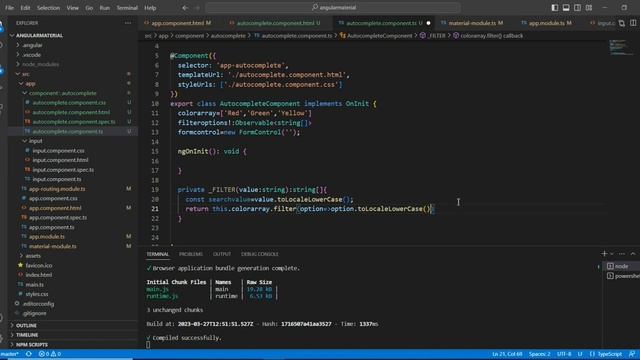The height and width of the screenshot is (360, 640).
Task: Select the PROBLEMS panel tab
Action: tap(191, 254)
